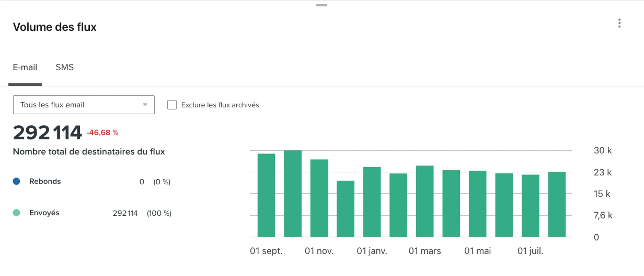Click the bar above '01 sept.'
The height and width of the screenshot is (276, 644).
266,195
